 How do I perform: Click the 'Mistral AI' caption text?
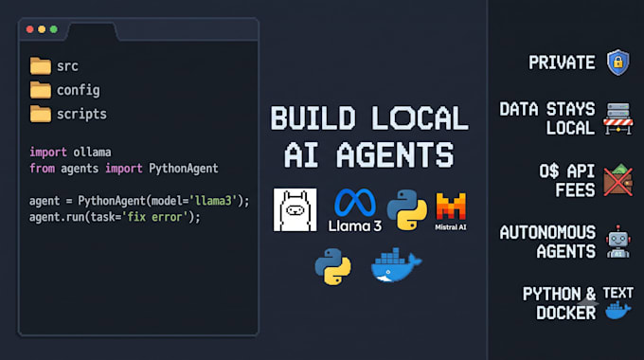[x=451, y=226]
